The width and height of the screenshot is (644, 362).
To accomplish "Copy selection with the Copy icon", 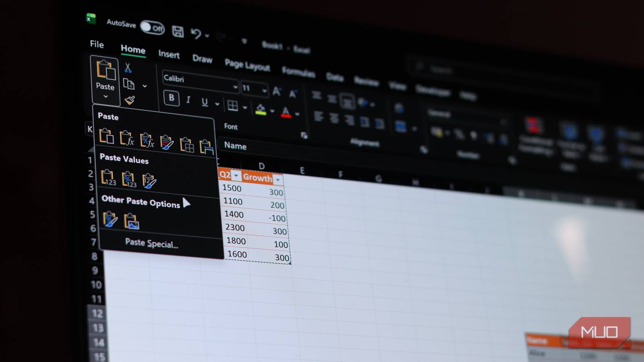I will pos(129,84).
